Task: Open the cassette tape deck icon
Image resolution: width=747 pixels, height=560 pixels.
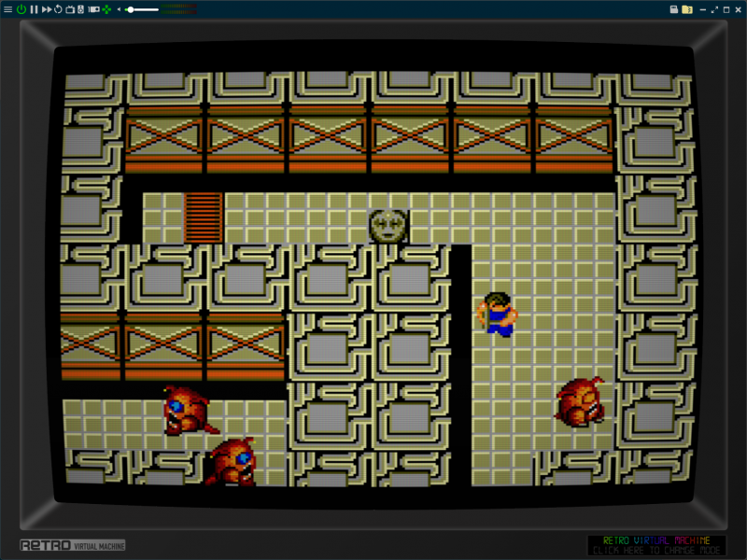Action: point(94,9)
